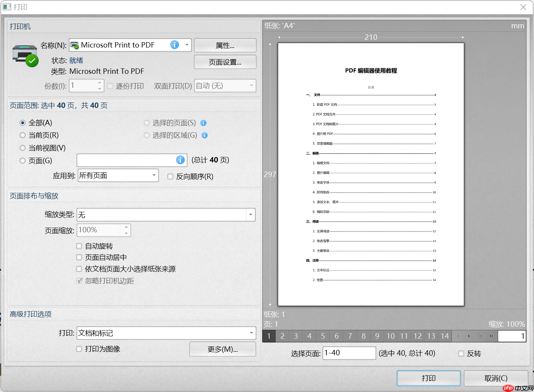Go to the next preview page arrow
This screenshot has height=392, width=534.
(x=469, y=336)
